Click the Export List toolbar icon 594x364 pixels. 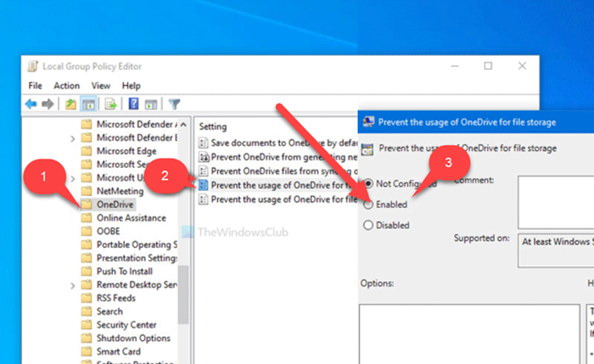coord(110,104)
